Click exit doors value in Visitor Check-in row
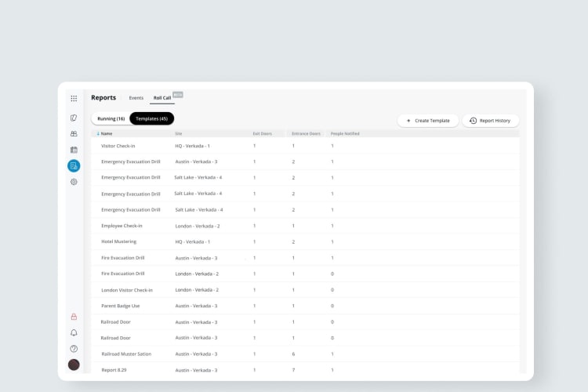 254,146
